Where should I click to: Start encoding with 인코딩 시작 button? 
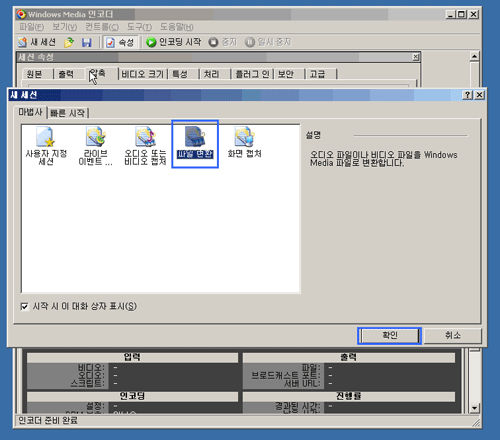point(174,42)
